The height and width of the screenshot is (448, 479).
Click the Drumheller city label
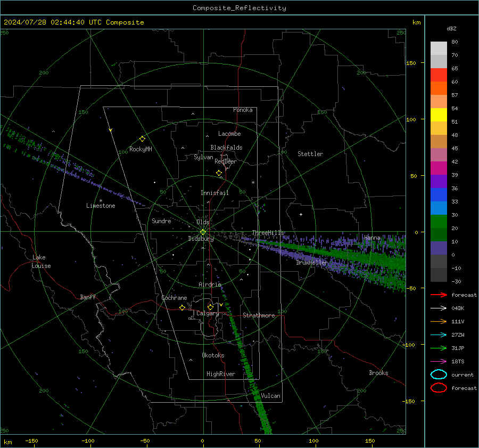[x=312, y=263]
